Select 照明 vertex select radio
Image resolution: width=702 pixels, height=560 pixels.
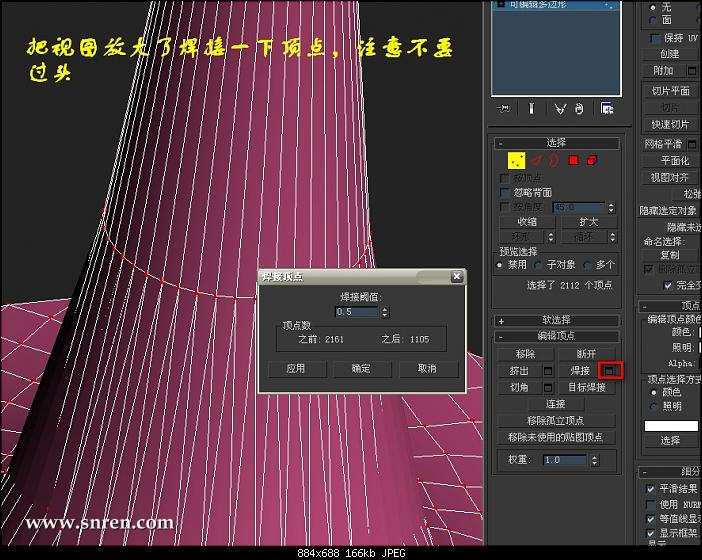pos(654,406)
